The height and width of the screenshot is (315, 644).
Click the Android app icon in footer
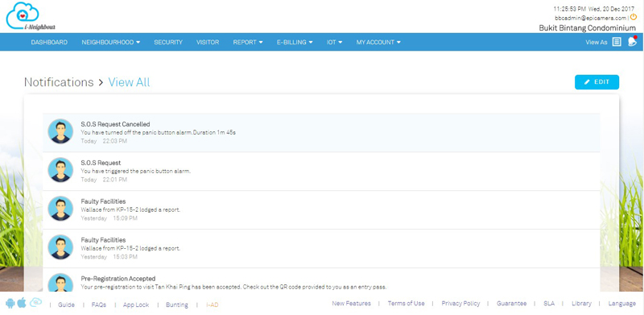(x=10, y=304)
